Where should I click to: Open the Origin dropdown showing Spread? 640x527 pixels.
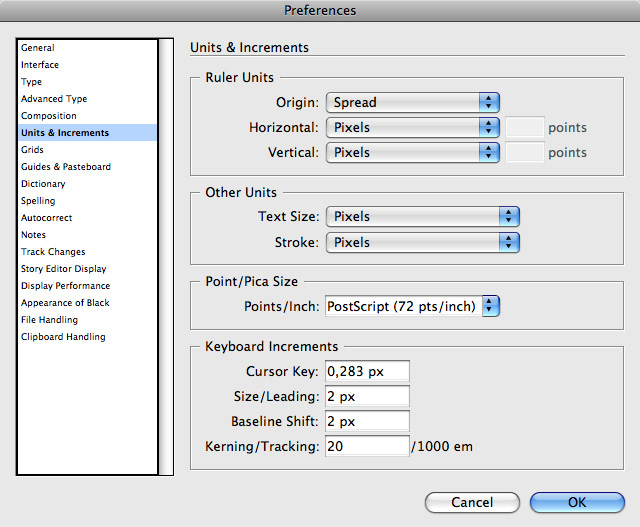[413, 102]
